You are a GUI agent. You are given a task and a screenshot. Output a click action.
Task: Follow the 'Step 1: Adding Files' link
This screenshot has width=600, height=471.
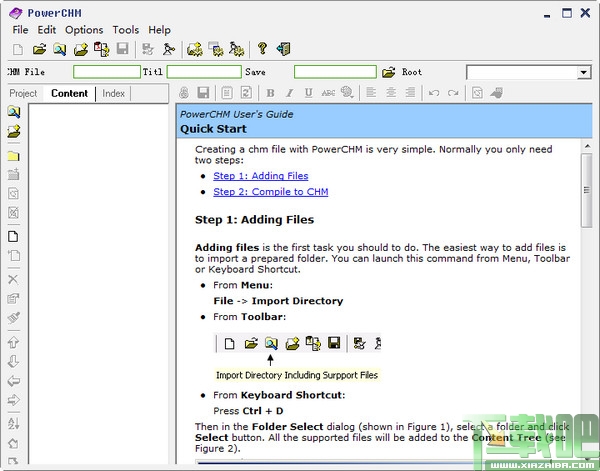[x=261, y=176]
